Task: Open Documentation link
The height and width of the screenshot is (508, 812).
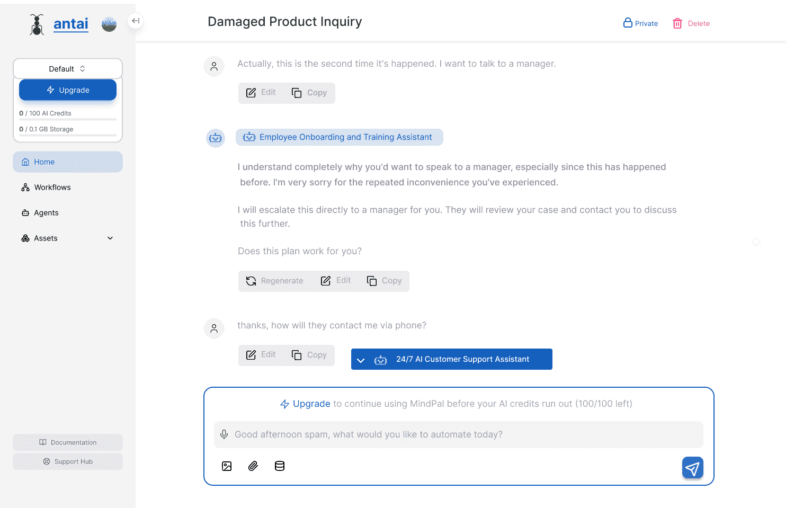Action: pyautogui.click(x=68, y=442)
